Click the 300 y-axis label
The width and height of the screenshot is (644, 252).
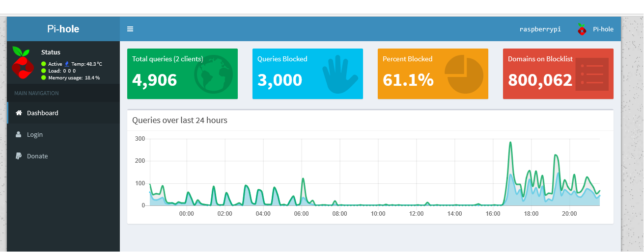(x=140, y=139)
